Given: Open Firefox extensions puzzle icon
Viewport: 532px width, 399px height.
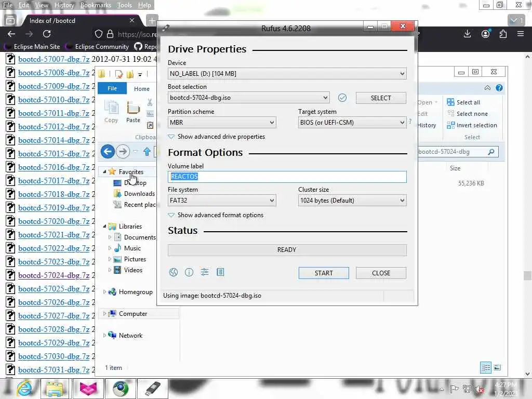Looking at the screenshot, I should click(503, 34).
